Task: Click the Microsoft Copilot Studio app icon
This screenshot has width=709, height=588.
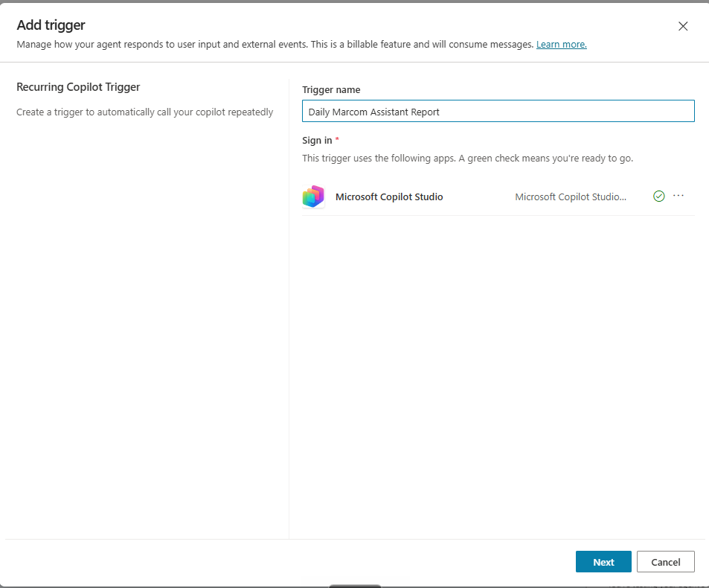Action: pyautogui.click(x=313, y=196)
